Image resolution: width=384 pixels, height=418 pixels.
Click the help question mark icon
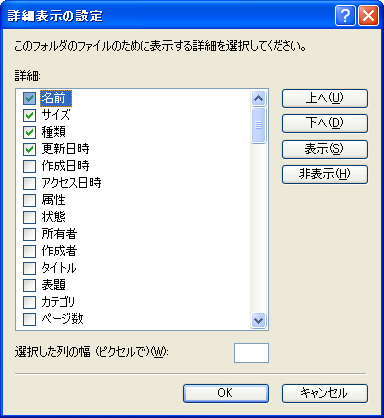pos(345,15)
